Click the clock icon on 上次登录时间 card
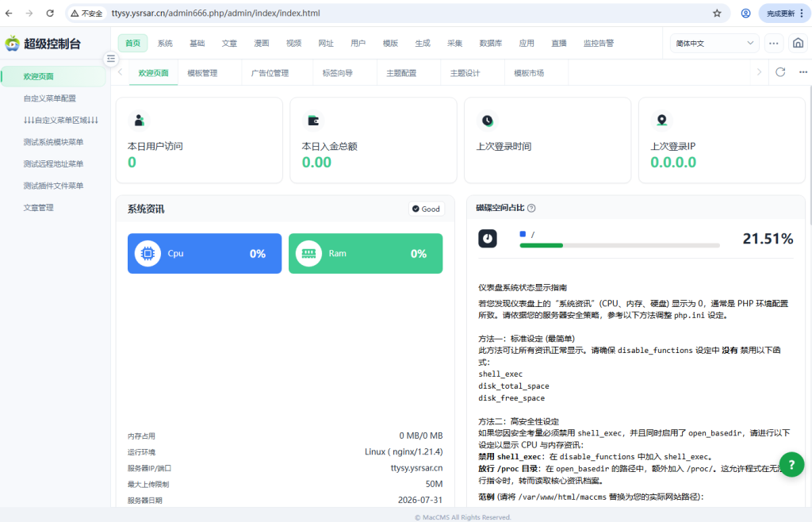The width and height of the screenshot is (812, 522). tap(488, 121)
